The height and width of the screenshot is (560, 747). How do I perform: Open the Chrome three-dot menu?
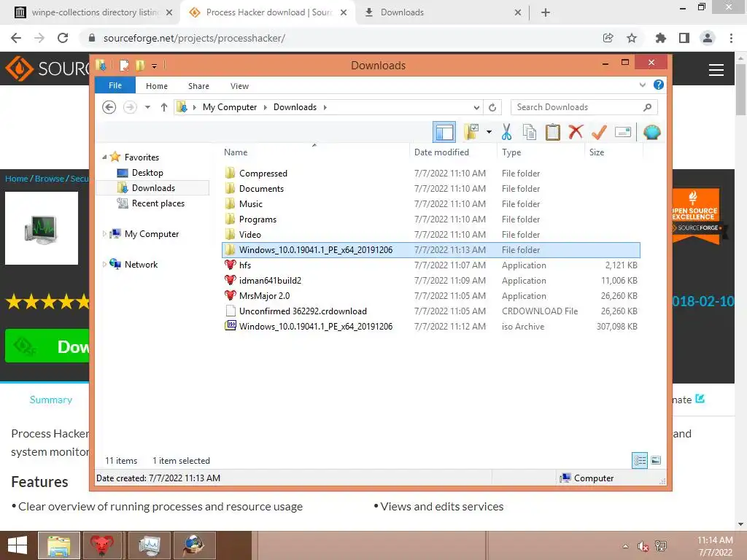point(731,38)
